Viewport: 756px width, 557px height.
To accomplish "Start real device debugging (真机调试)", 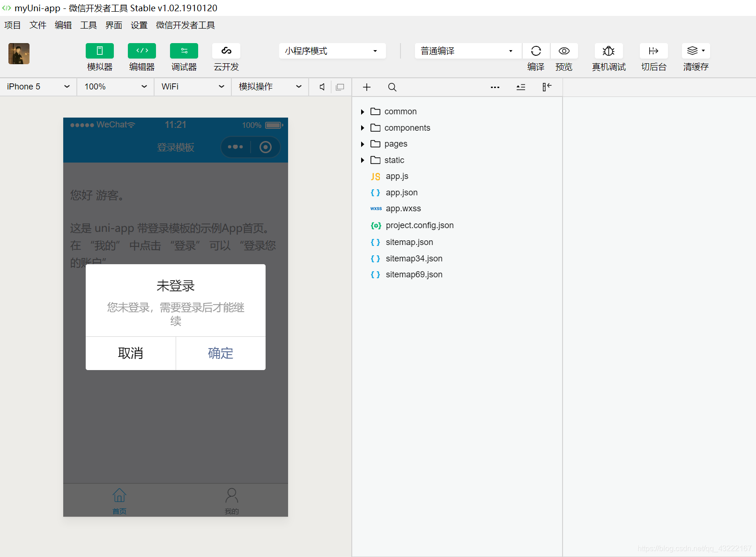I will (608, 51).
